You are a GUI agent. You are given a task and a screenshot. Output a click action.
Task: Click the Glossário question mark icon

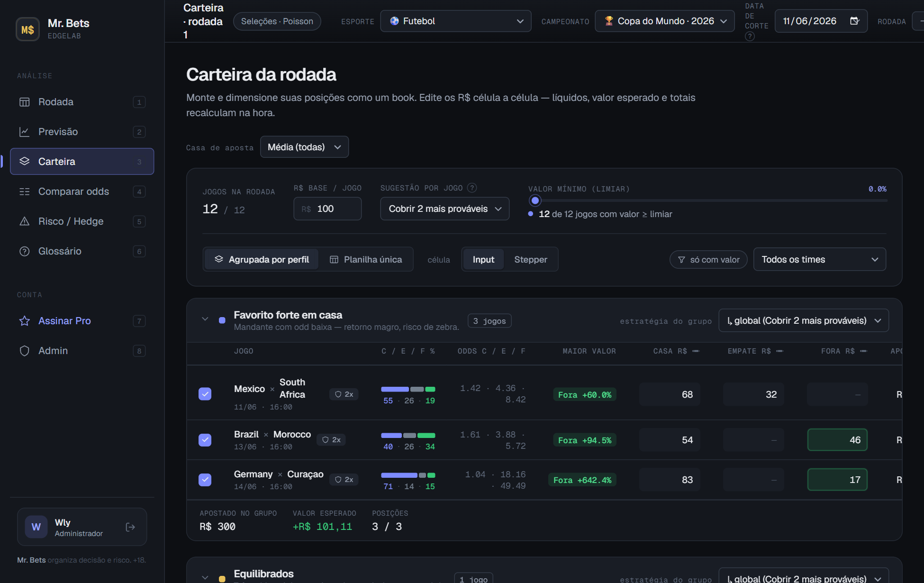[x=25, y=251]
